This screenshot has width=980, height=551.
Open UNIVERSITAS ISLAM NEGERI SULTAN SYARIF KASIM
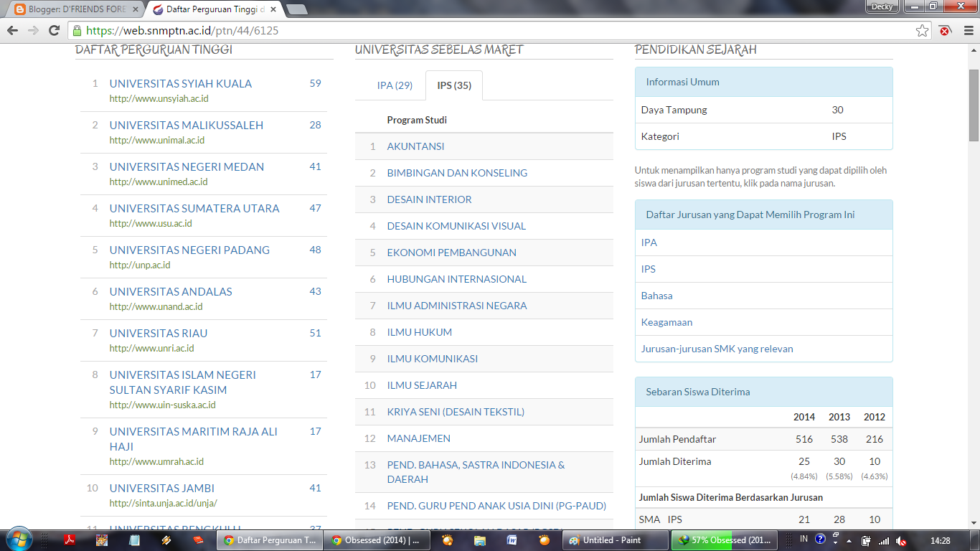pos(183,382)
